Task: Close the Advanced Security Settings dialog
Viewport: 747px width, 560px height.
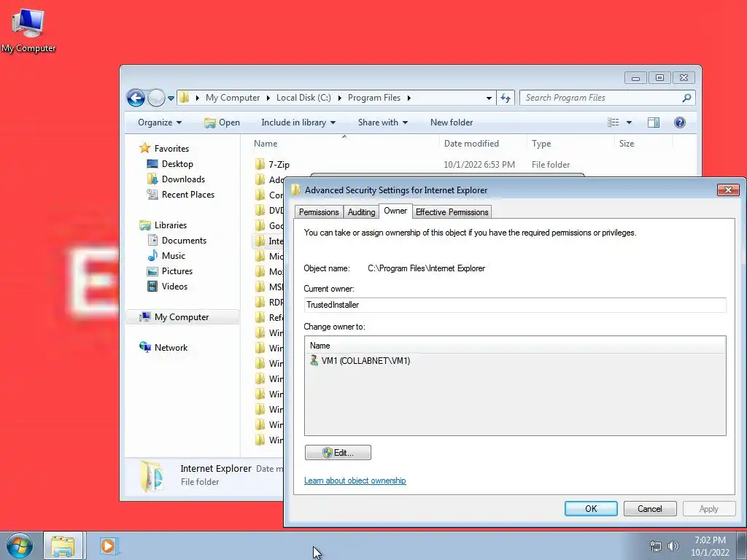Action: point(728,190)
